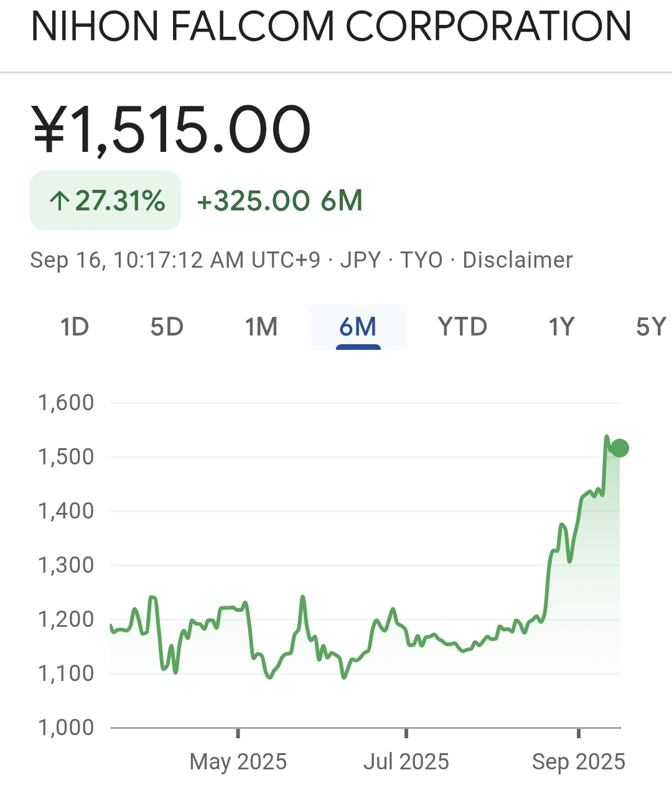Open the 5Y chart range

click(x=651, y=327)
